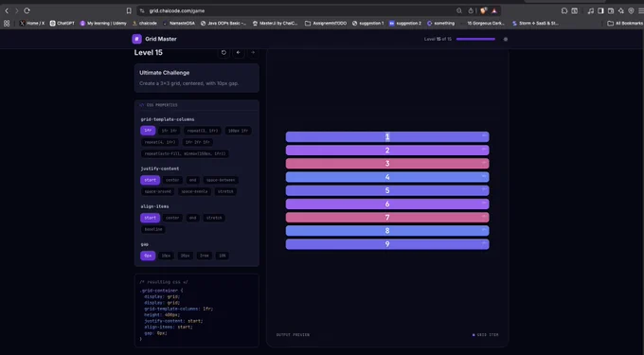The width and height of the screenshot is (644, 355).
Task: Click the small round icon beside progress bar
Action: [x=506, y=40]
